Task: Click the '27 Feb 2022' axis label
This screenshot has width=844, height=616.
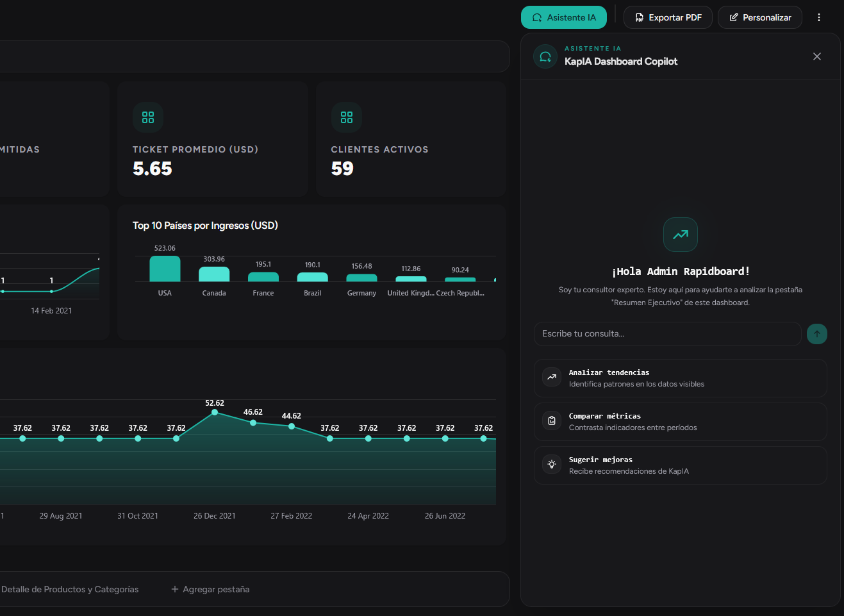Action: tap(292, 516)
